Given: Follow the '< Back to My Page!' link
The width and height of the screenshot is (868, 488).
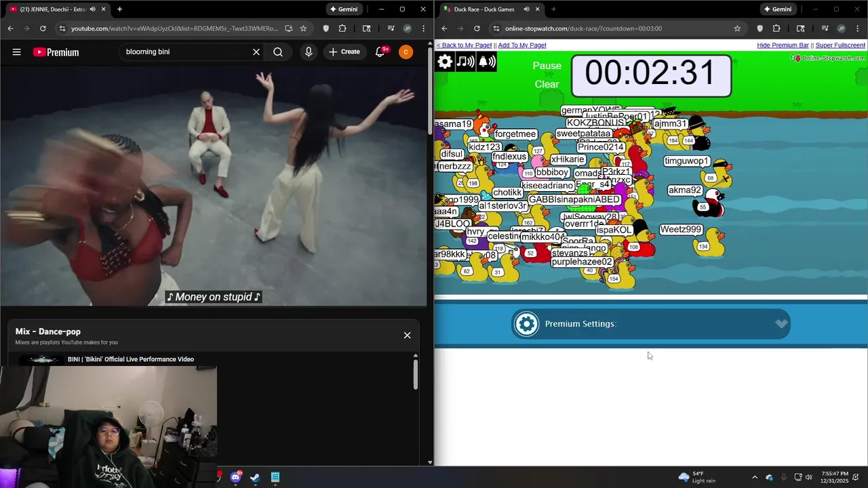Looking at the screenshot, I should coord(464,45).
